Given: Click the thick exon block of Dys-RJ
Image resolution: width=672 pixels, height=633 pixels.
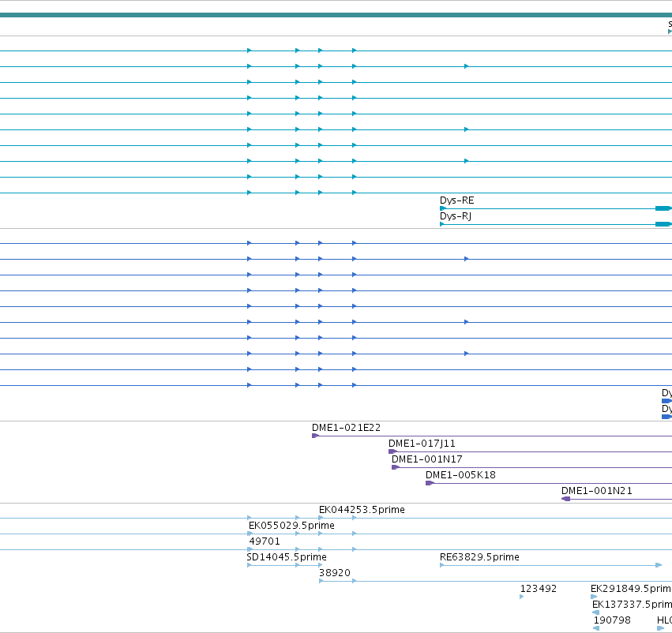Looking at the screenshot, I should [x=663, y=224].
